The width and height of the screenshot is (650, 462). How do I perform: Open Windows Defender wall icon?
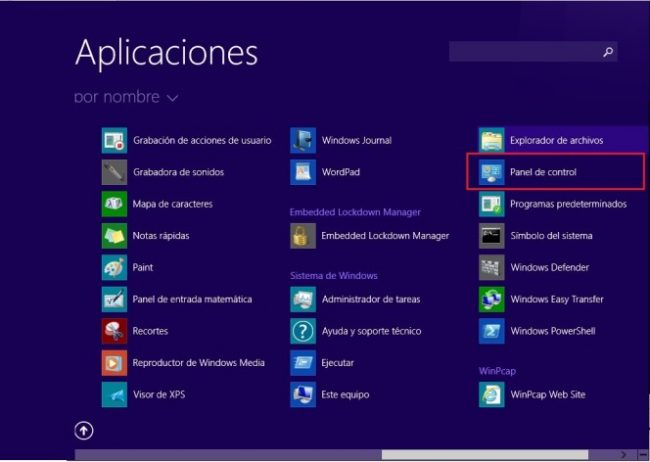pyautogui.click(x=492, y=267)
